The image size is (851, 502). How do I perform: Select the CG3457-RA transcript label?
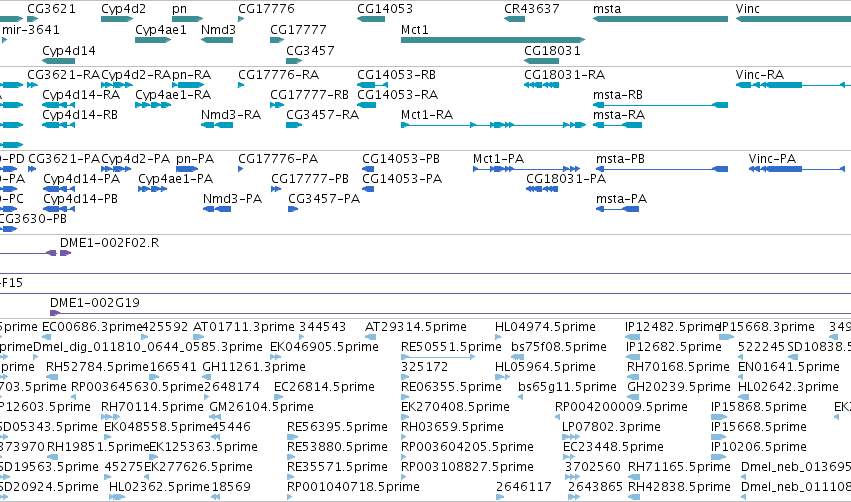[x=322, y=115]
